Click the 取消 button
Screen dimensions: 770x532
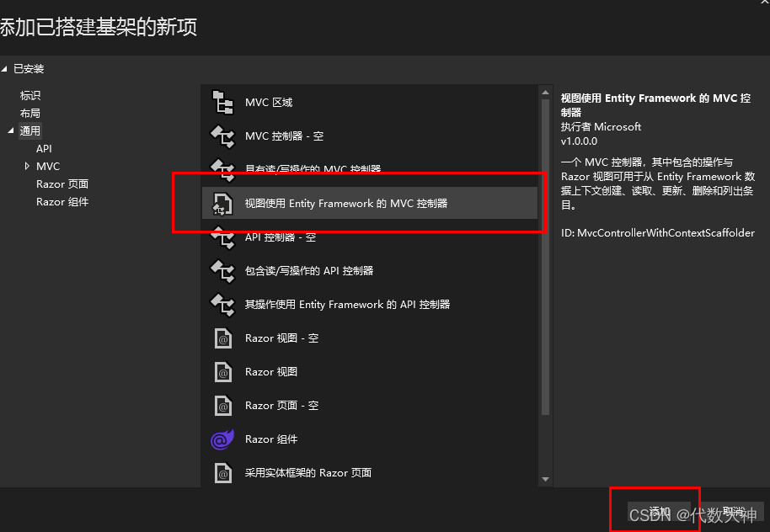pos(731,510)
